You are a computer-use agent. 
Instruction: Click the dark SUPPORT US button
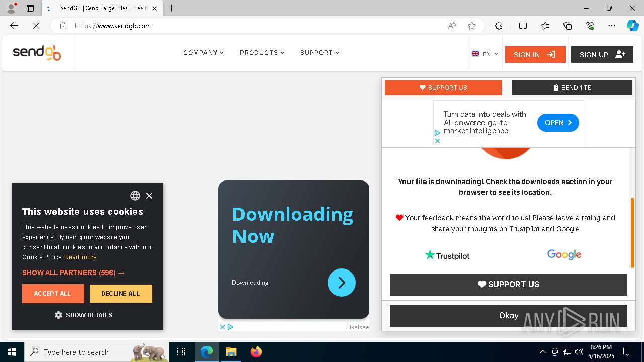[509, 284]
